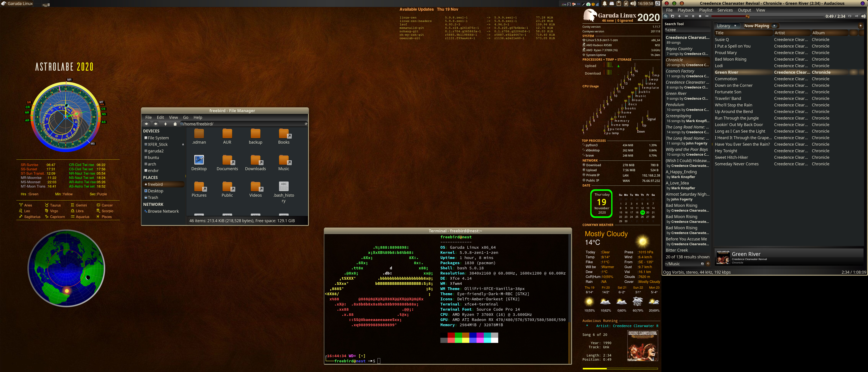Image resolution: width=868 pixels, height=372 pixels.
Task: Pause playback in Audacious
Action: tap(693, 16)
